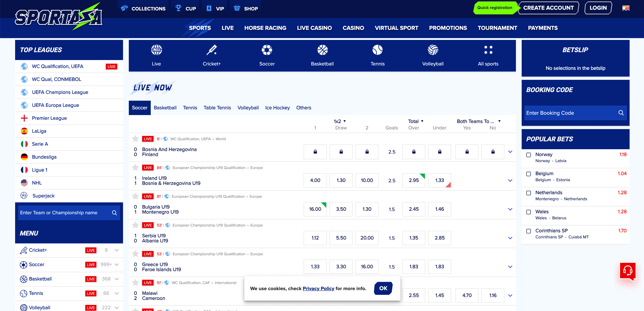Click locked home-win odds for Bosnia match
The width and height of the screenshot is (644, 311).
(315, 152)
